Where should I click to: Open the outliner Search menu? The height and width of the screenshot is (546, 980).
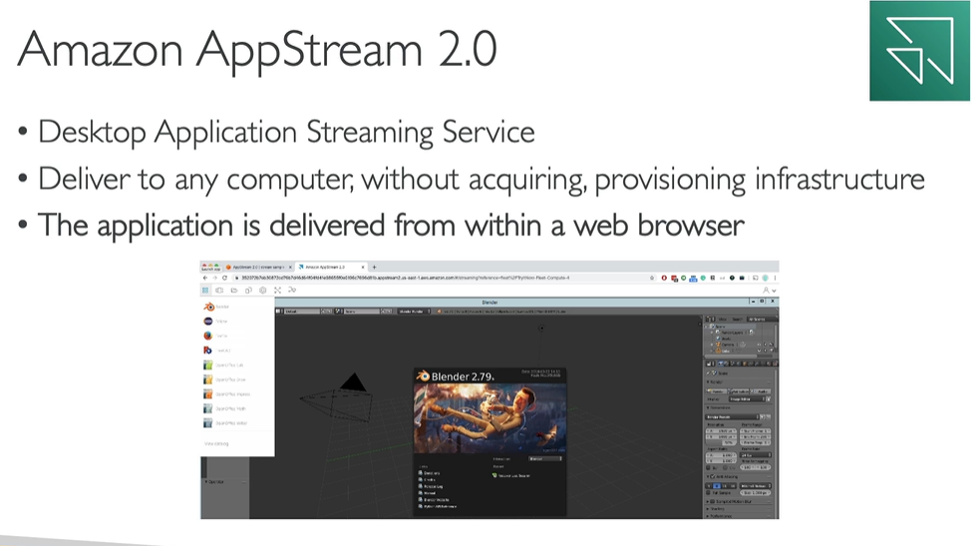tap(737, 319)
